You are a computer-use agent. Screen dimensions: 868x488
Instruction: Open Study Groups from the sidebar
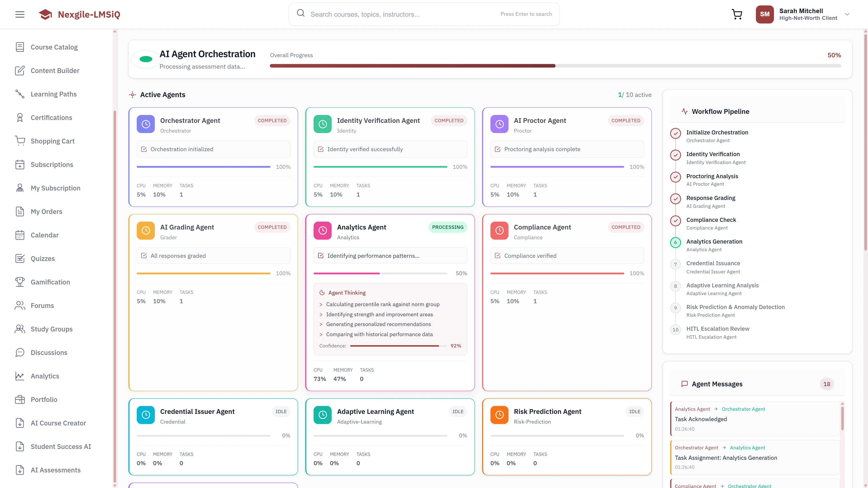(51, 329)
